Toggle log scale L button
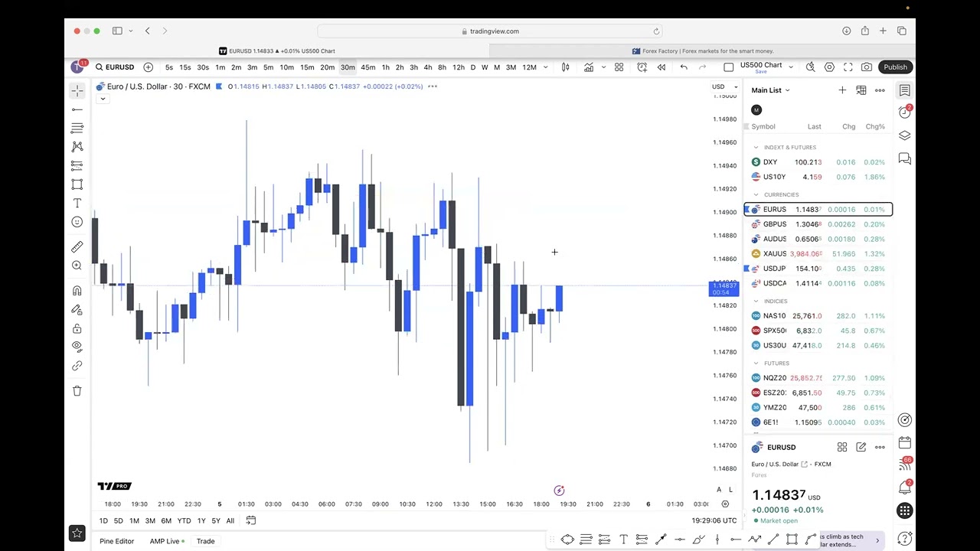Screen dimensions: 980x551 click(x=731, y=490)
